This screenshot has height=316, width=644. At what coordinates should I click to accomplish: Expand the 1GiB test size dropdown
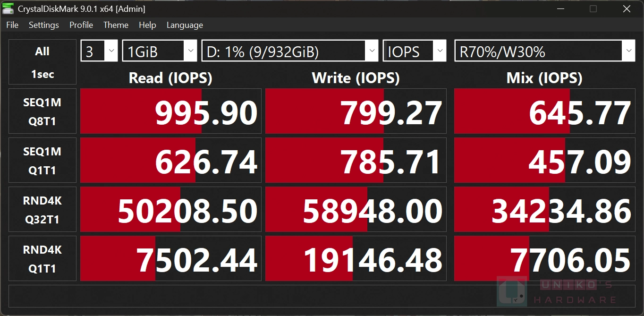(x=160, y=51)
